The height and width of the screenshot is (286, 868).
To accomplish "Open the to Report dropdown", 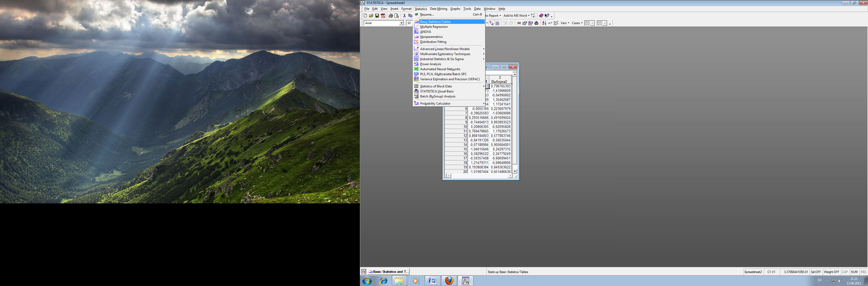I will point(500,16).
